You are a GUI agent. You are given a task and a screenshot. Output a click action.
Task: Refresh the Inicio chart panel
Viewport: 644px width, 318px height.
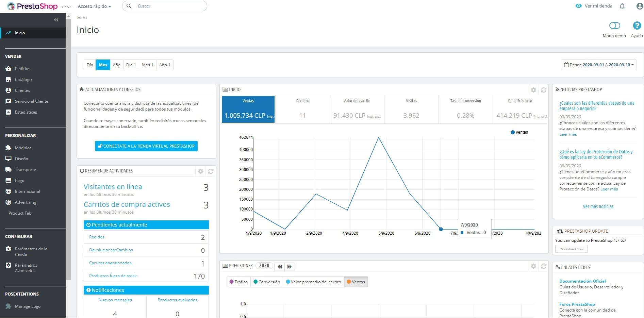pos(544,90)
